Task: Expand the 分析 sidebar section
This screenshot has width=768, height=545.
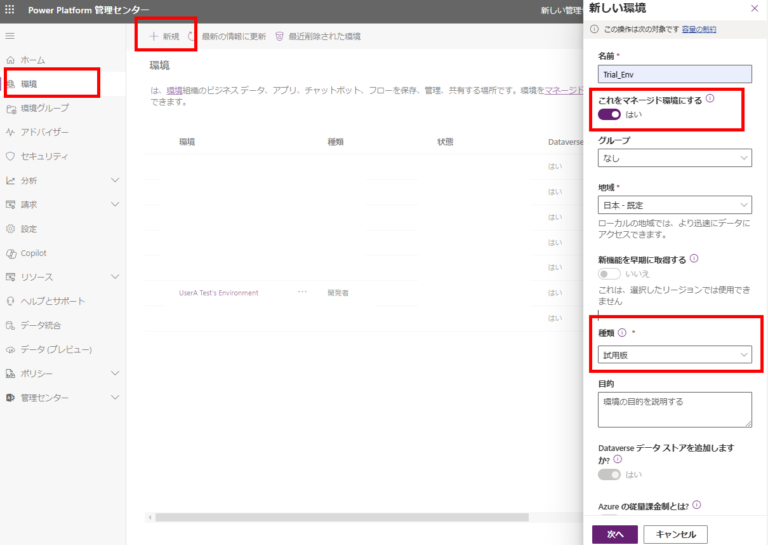Action: coord(62,180)
